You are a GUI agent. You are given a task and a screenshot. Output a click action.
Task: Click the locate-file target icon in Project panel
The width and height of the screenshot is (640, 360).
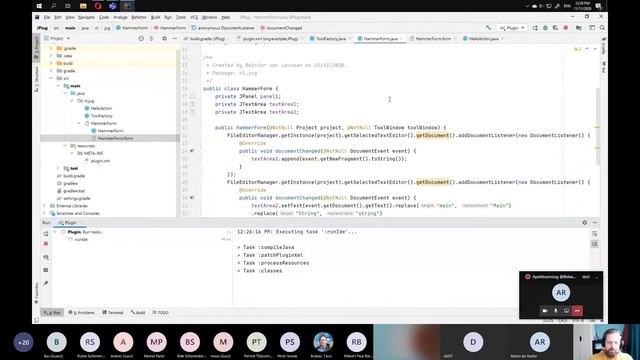pos(141,38)
